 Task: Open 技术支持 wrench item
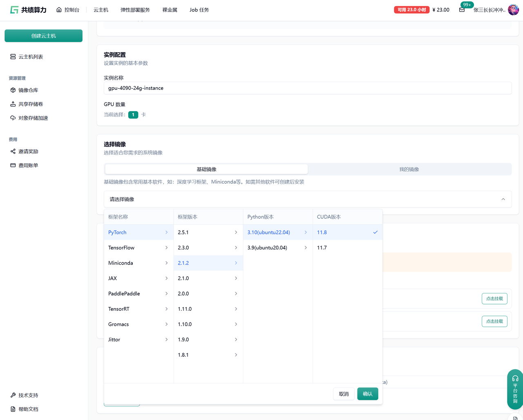28,395
